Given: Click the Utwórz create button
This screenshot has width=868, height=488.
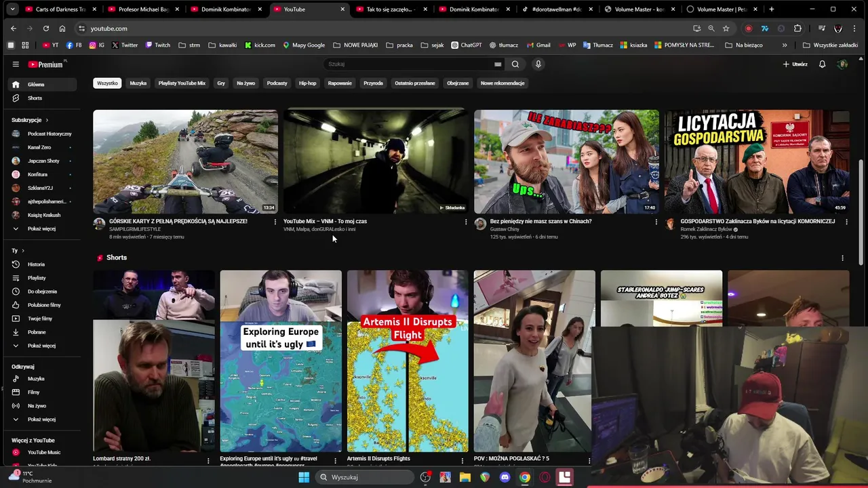Looking at the screenshot, I should point(795,64).
